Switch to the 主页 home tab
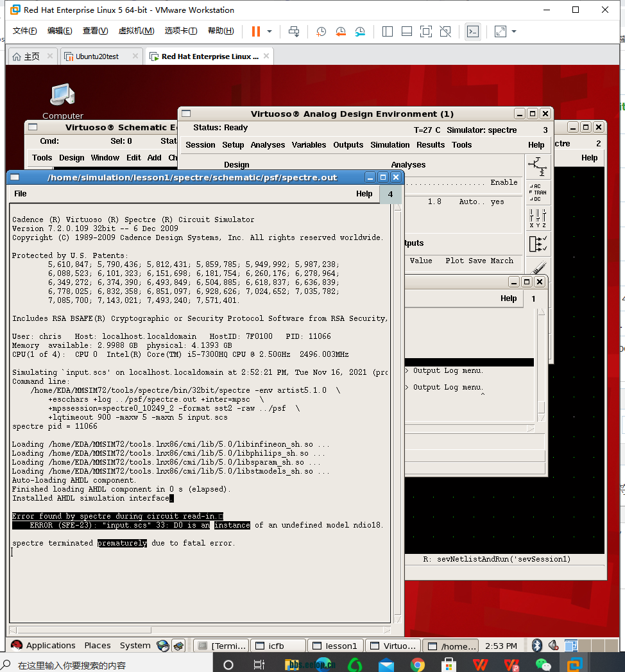 click(31, 56)
